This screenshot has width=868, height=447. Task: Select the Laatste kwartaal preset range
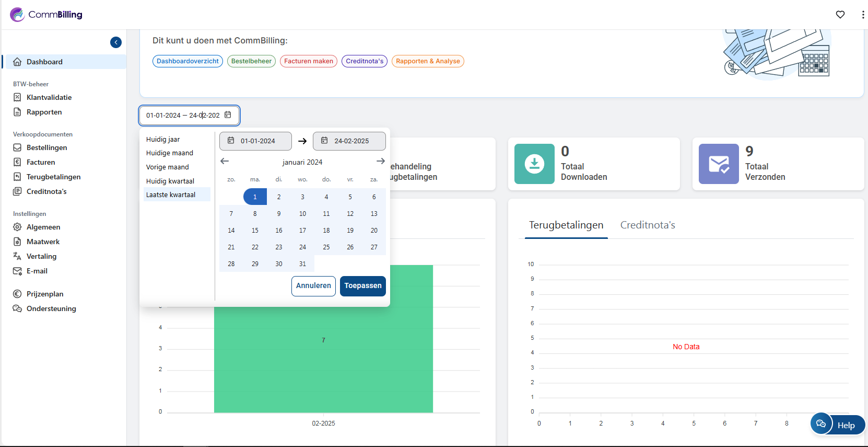(171, 194)
